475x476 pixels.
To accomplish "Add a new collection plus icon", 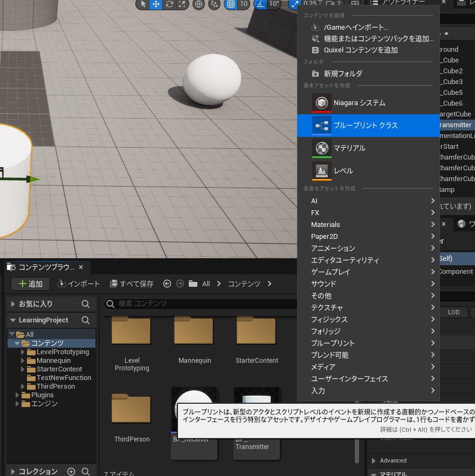I will click(71, 472).
